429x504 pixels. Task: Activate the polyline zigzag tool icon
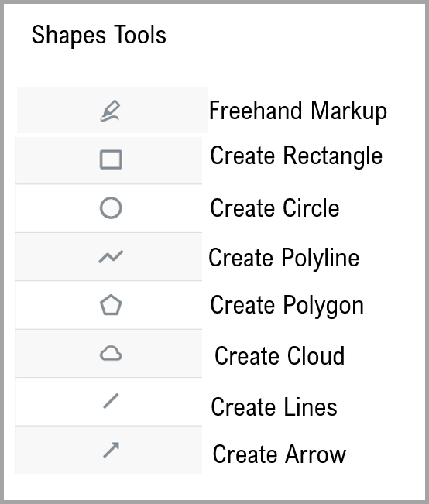tap(111, 256)
